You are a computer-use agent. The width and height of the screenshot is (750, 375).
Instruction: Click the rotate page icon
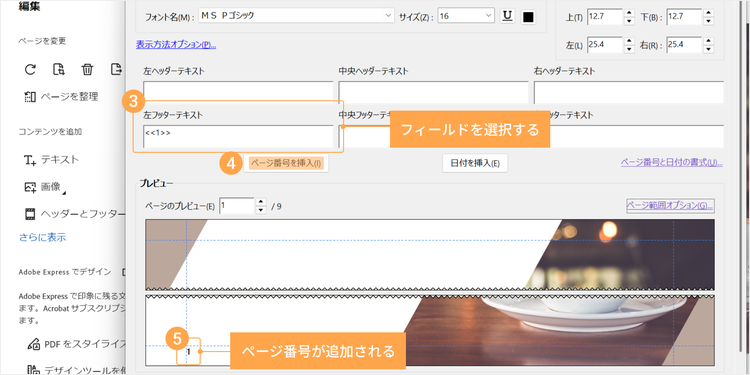tap(30, 70)
